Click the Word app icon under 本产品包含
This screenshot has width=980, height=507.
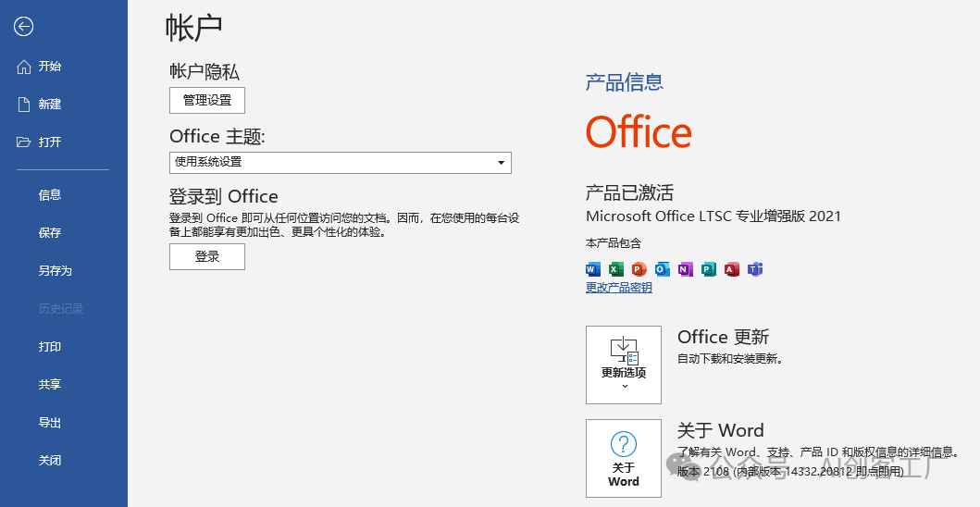[592, 269]
